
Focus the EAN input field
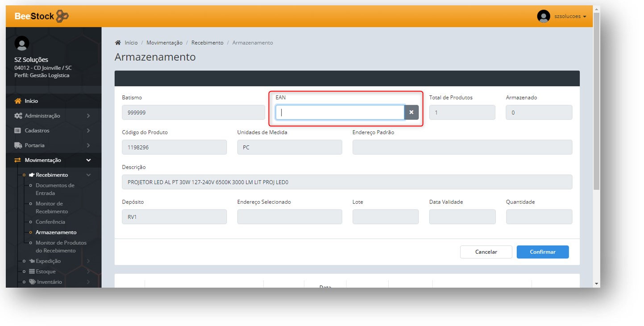340,112
